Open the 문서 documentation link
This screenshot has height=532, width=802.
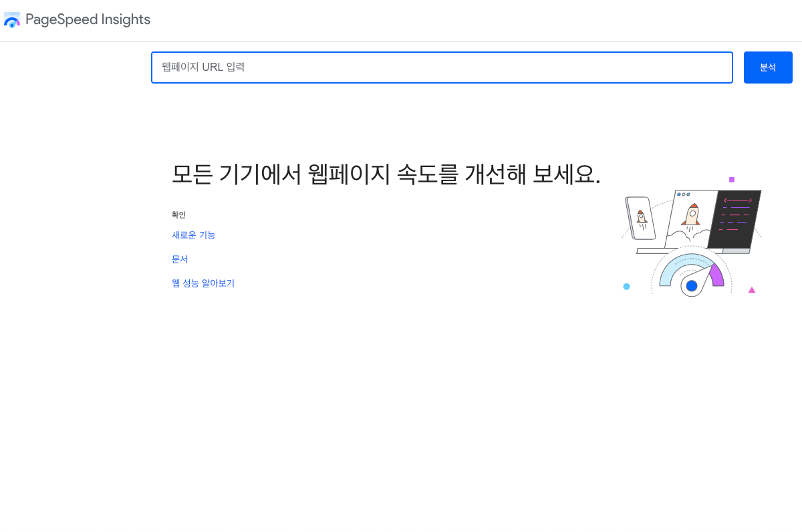pyautogui.click(x=179, y=259)
